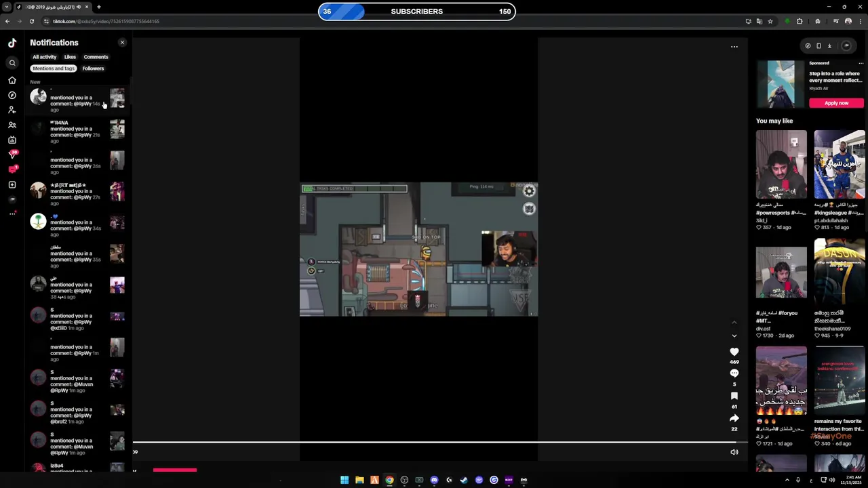868x488 pixels.
Task: Select the Mentions and tags filter
Action: (54, 68)
